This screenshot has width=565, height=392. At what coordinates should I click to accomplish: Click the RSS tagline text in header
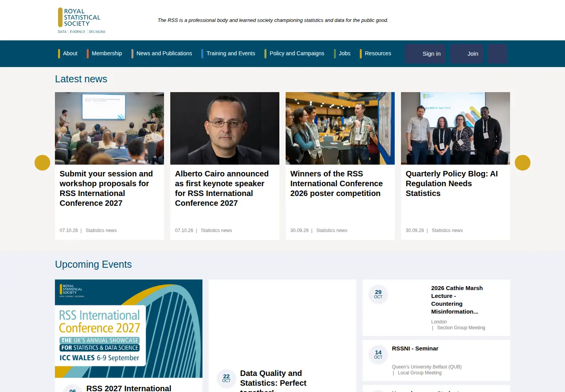[273, 20]
